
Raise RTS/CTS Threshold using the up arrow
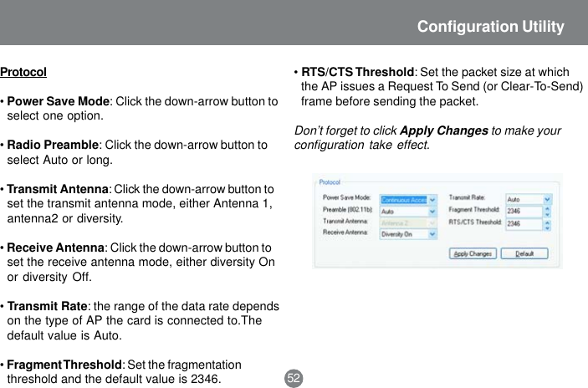pyautogui.click(x=548, y=222)
